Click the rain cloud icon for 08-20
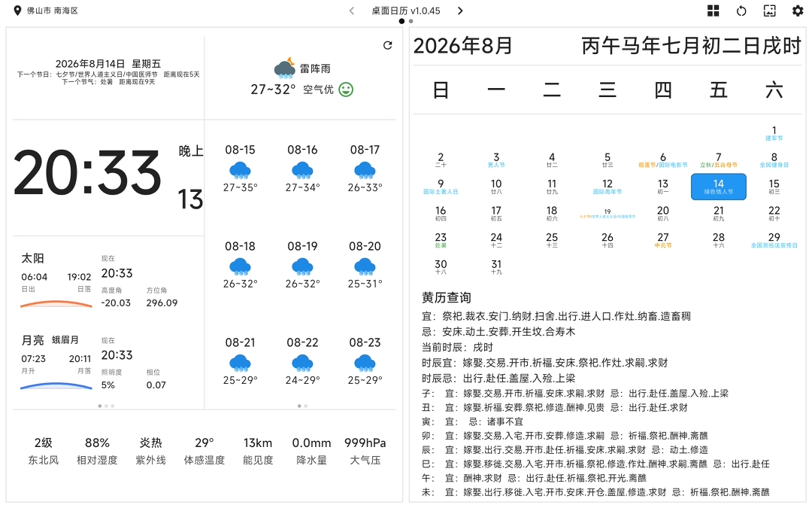This screenshot has width=812, height=508. click(365, 266)
